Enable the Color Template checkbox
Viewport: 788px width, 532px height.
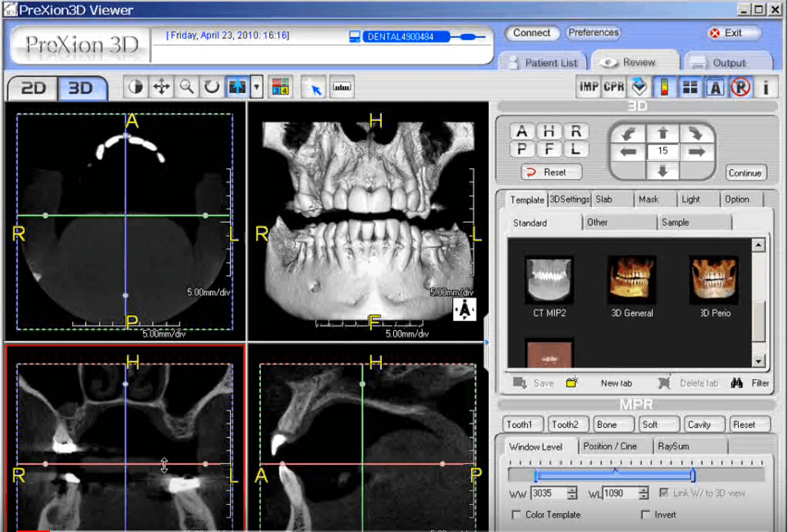pyautogui.click(x=517, y=515)
